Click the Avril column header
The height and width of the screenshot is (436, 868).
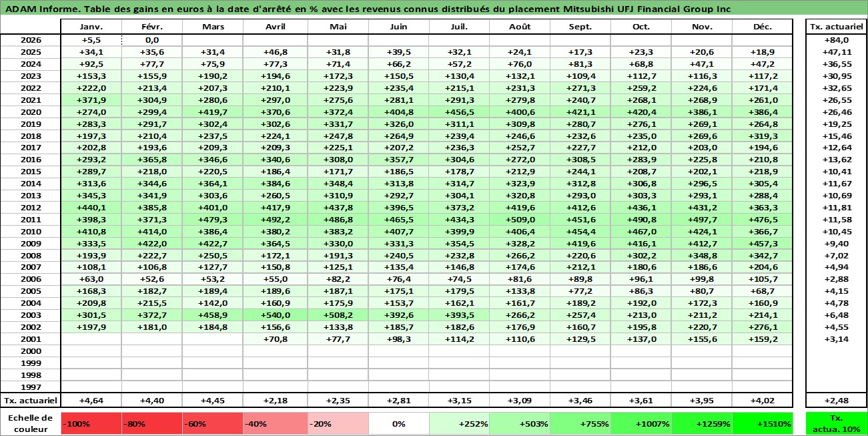pos(275,27)
